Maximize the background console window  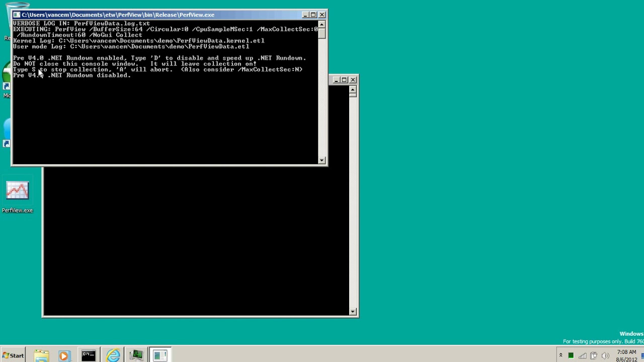click(x=344, y=80)
